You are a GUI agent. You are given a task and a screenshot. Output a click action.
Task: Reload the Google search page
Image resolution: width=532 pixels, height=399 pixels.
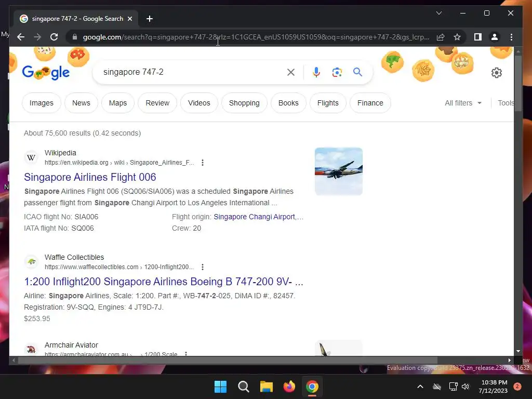point(54,37)
